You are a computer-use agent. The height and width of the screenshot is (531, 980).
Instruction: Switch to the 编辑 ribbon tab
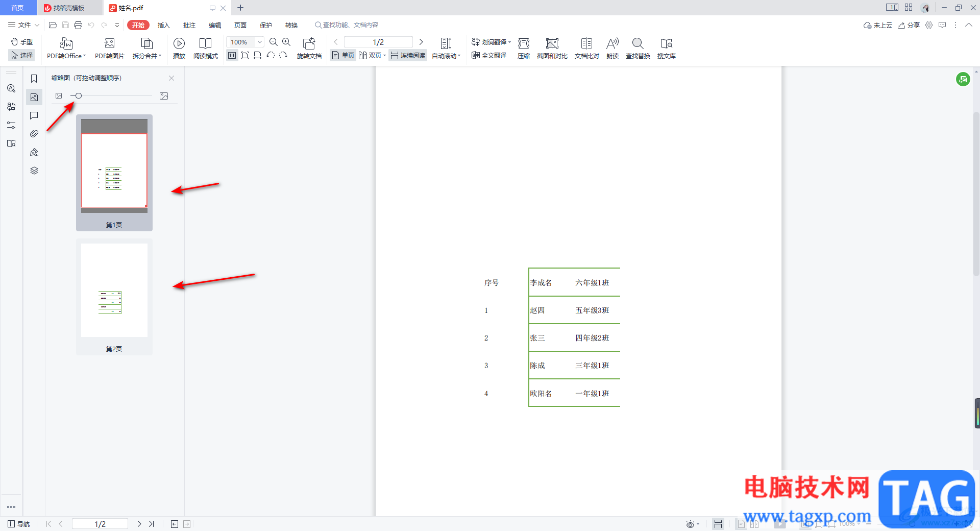[214, 25]
